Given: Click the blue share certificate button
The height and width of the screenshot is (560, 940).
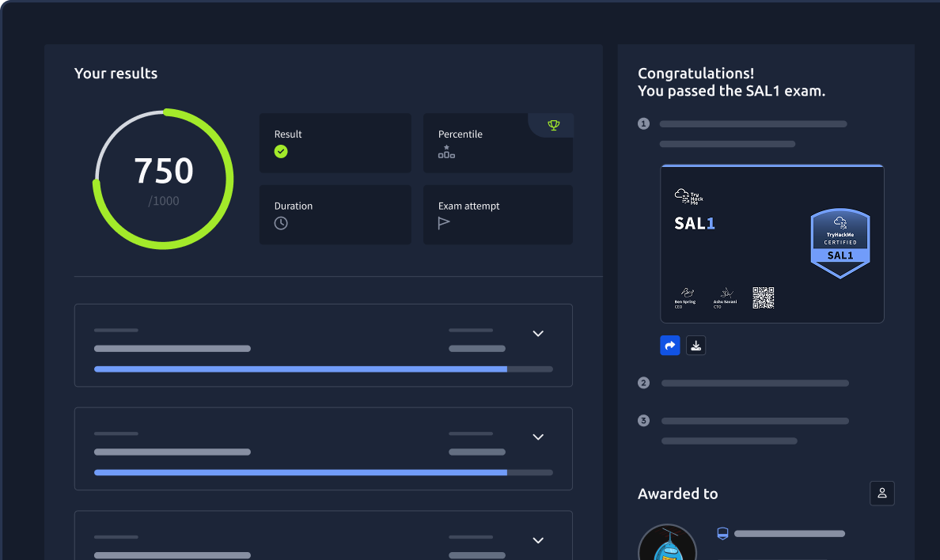Looking at the screenshot, I should coord(669,346).
